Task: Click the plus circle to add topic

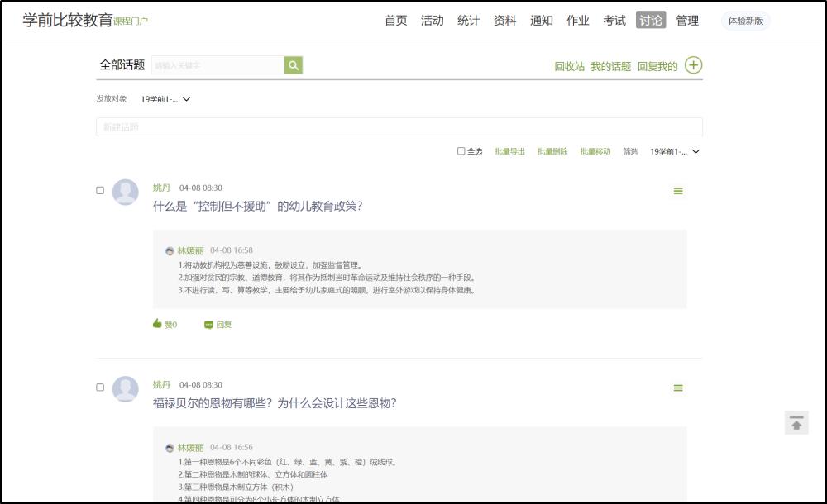Action: [693, 65]
